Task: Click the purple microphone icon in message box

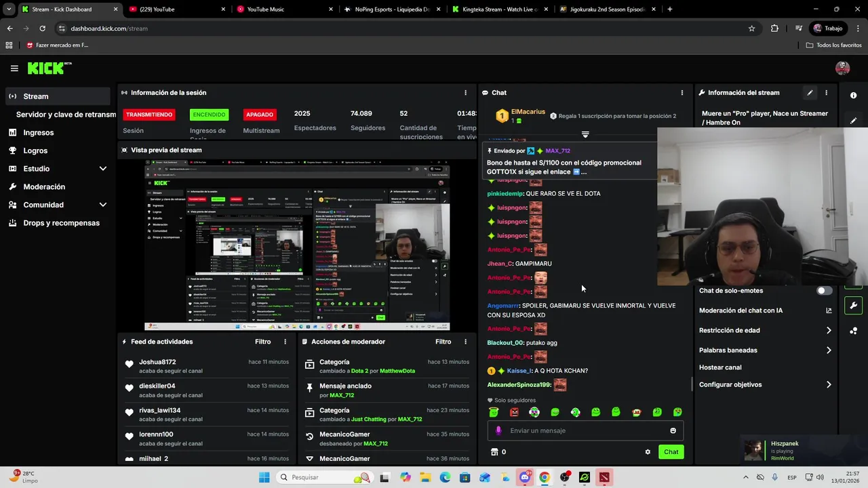Action: point(498,430)
